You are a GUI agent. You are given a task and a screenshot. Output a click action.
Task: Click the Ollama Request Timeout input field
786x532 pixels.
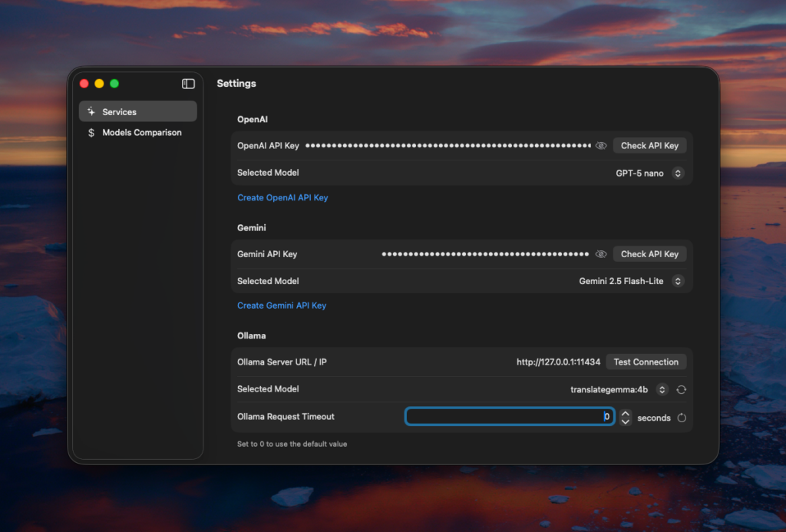509,417
